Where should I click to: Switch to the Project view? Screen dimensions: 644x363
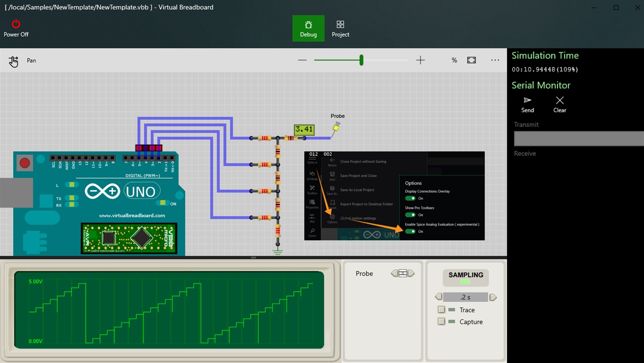(340, 28)
